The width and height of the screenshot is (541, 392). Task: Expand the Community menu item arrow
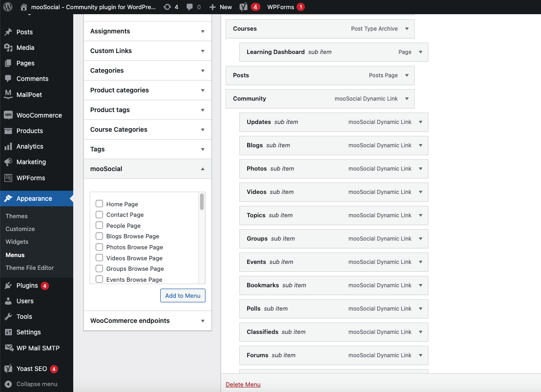407,99
